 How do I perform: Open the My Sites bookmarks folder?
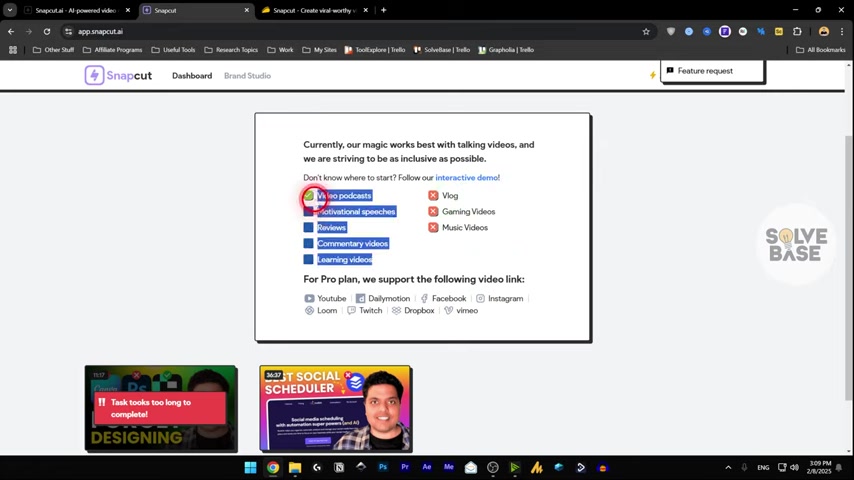point(320,50)
